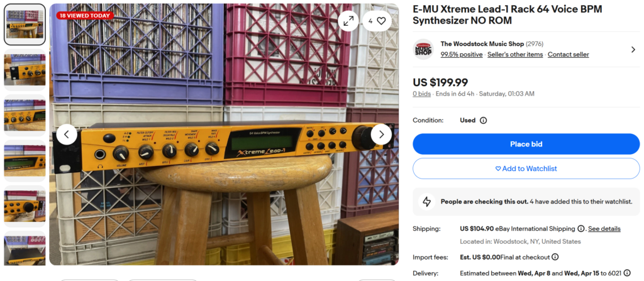This screenshot has width=644, height=281.
Task: Go to the next product photo
Action: [x=381, y=135]
